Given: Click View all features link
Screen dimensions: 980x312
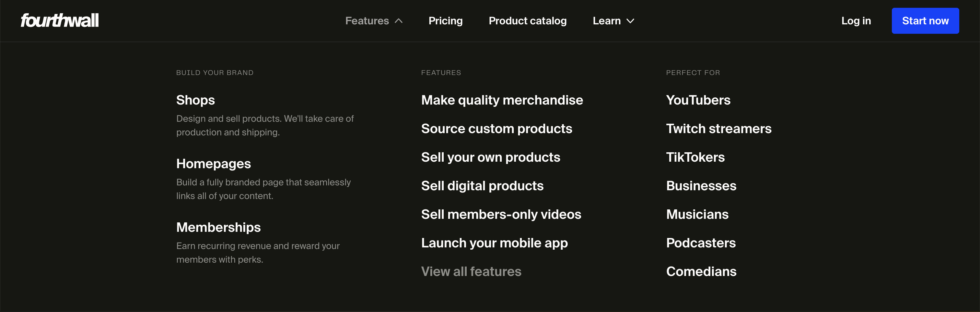Looking at the screenshot, I should tap(471, 272).
